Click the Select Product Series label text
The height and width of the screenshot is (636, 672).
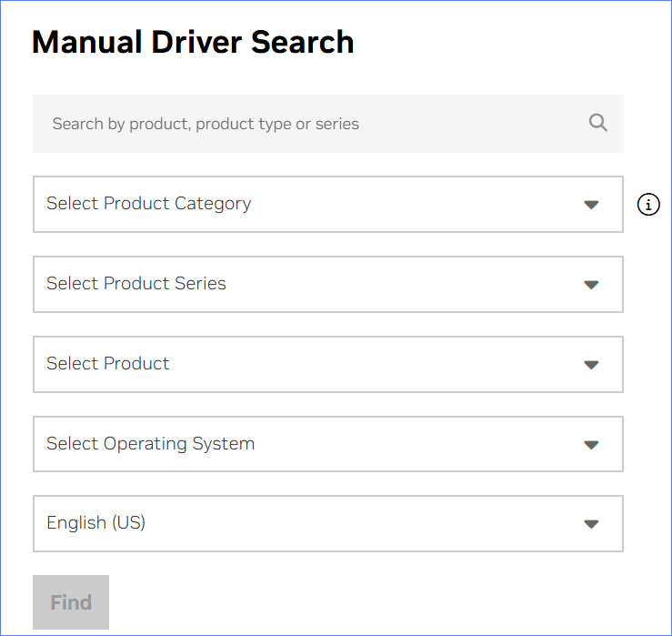(136, 284)
